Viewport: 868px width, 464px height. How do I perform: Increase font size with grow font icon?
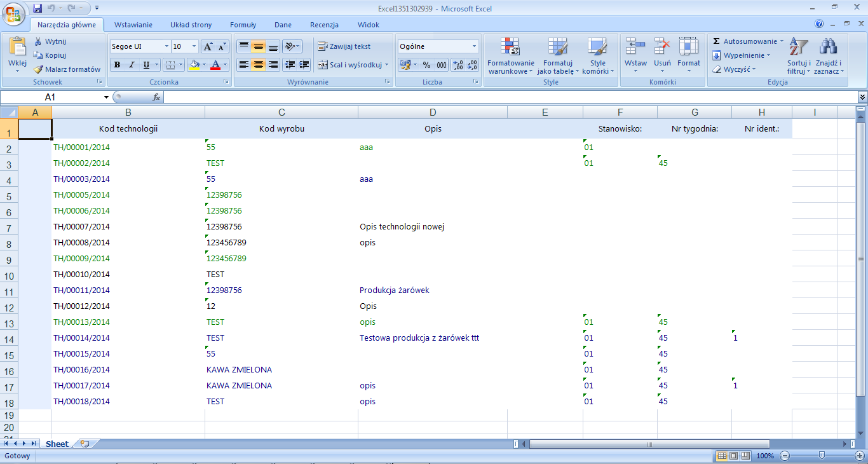click(208, 46)
